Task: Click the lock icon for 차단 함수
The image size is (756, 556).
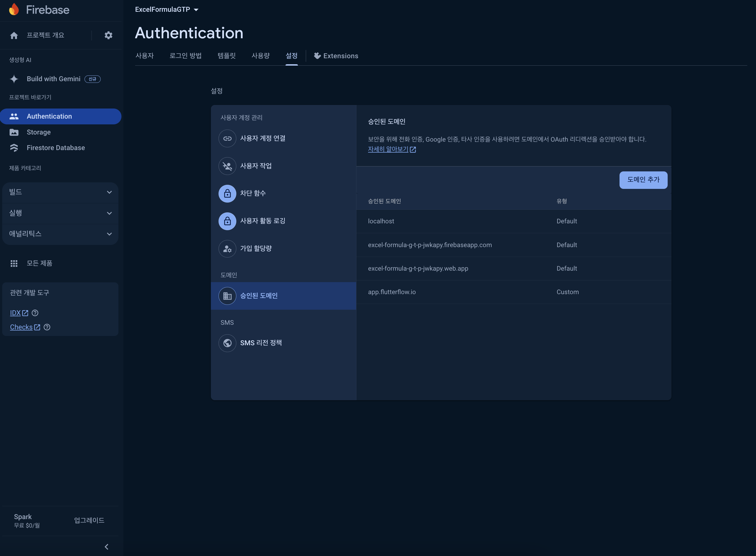Action: coord(227,194)
